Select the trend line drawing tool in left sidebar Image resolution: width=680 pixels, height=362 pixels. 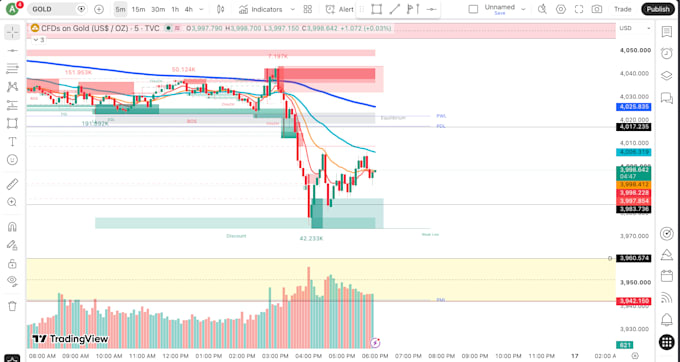(12, 51)
